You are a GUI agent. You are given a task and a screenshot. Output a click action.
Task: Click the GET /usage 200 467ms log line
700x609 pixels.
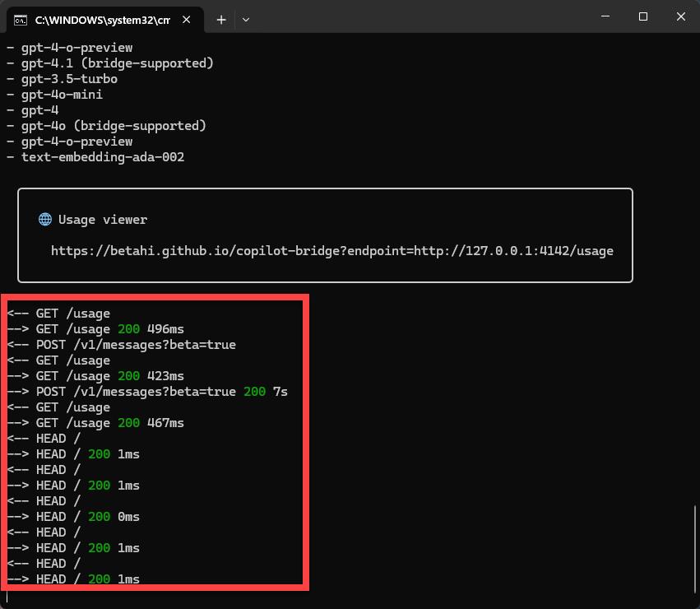(95, 423)
